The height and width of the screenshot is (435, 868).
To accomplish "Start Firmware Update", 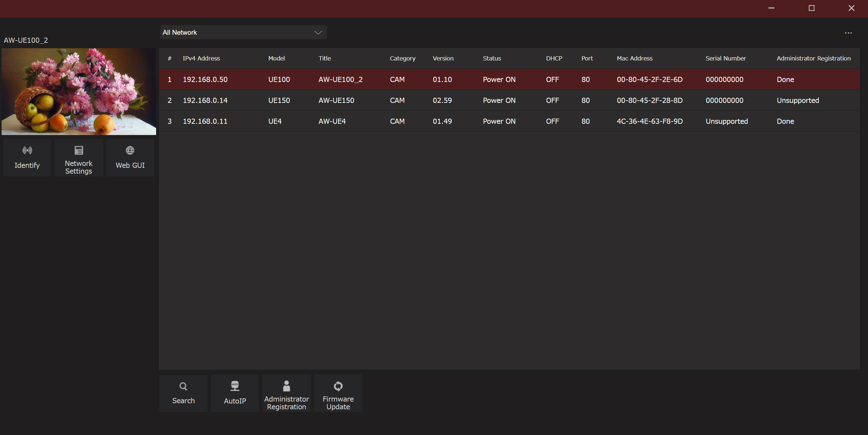I will pyautogui.click(x=338, y=393).
